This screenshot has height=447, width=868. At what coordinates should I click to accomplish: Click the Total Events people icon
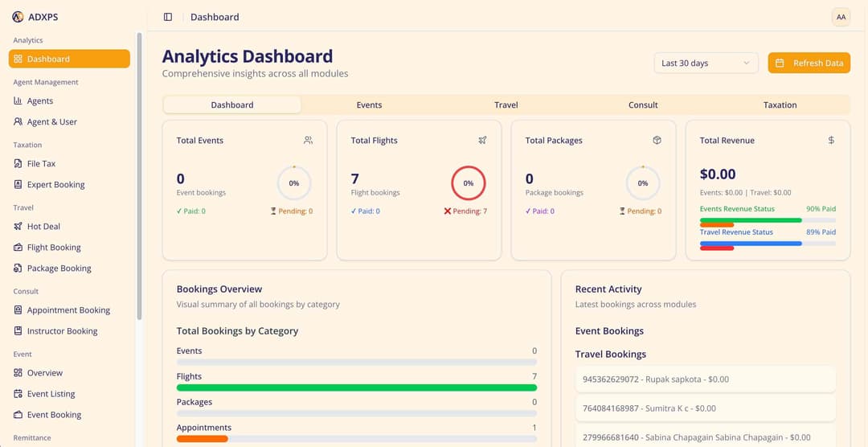click(x=308, y=140)
